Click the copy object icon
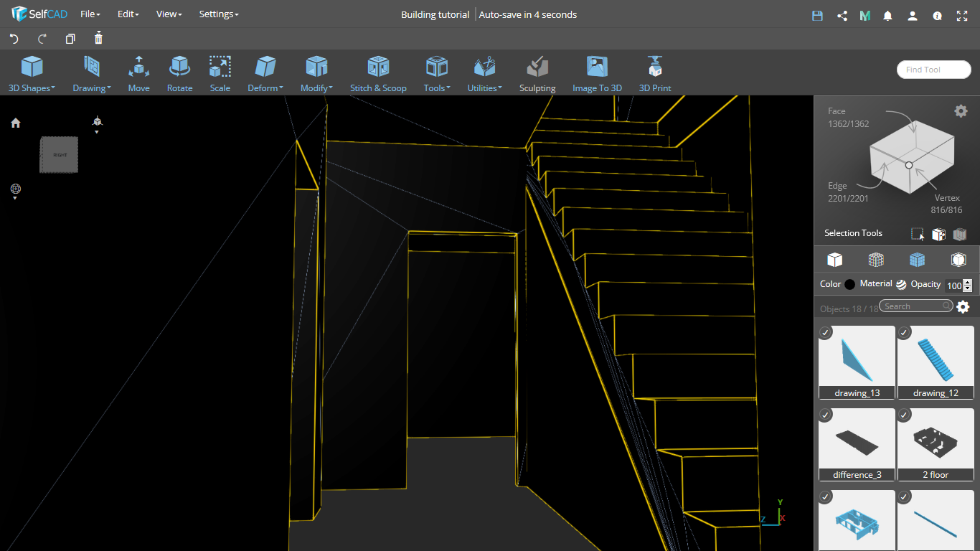 point(70,39)
